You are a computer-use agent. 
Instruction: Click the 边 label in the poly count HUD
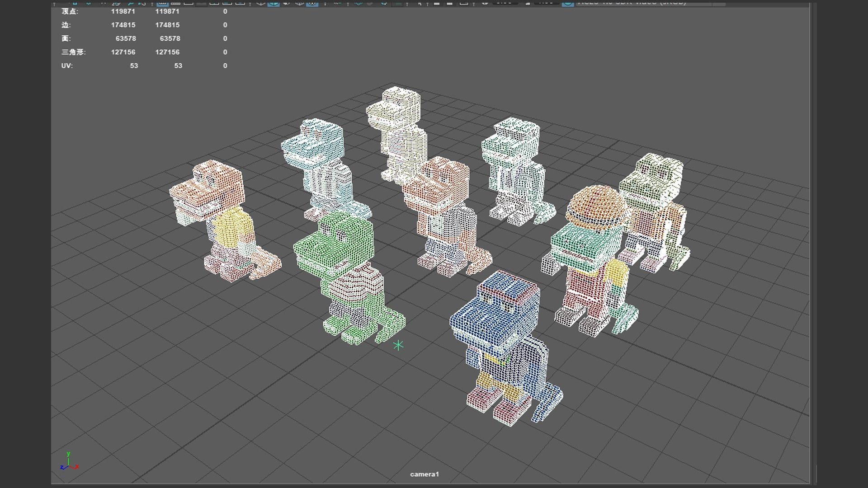pos(66,25)
